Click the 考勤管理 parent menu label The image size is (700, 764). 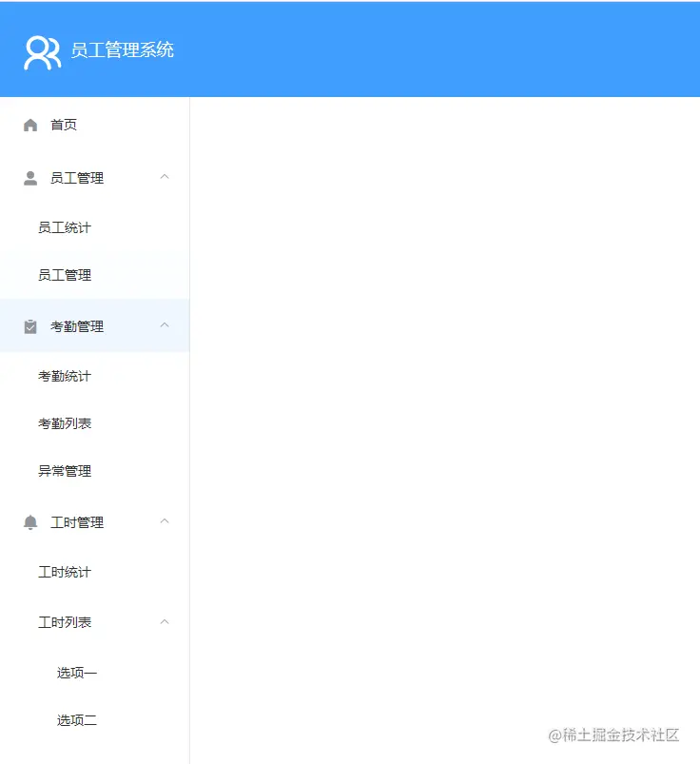tap(77, 326)
